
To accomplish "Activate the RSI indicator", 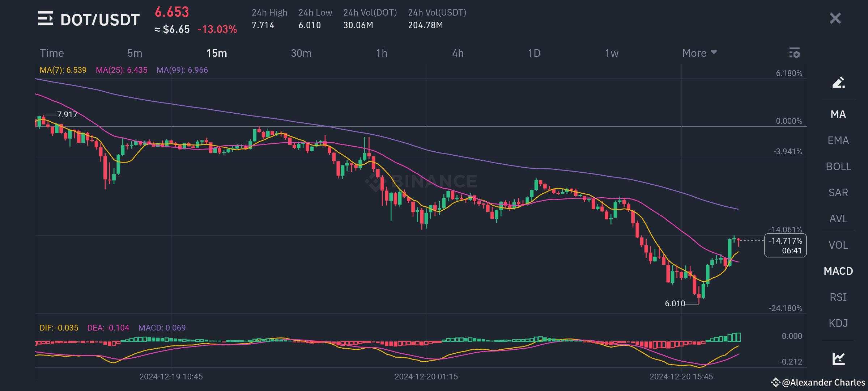I will 838,297.
